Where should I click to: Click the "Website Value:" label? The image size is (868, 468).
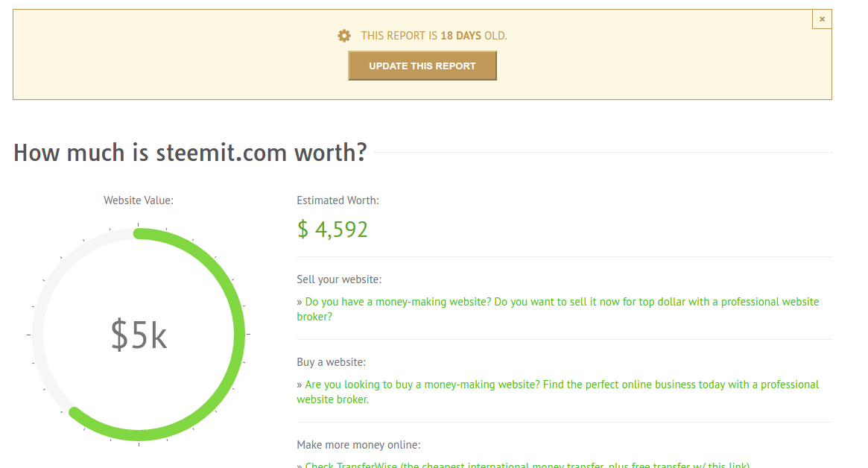pos(139,200)
